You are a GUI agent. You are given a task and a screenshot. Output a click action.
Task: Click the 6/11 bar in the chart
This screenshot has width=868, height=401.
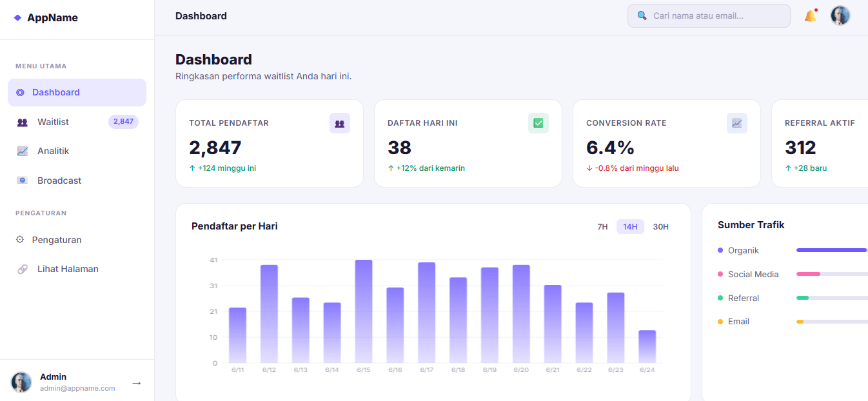[x=237, y=335]
